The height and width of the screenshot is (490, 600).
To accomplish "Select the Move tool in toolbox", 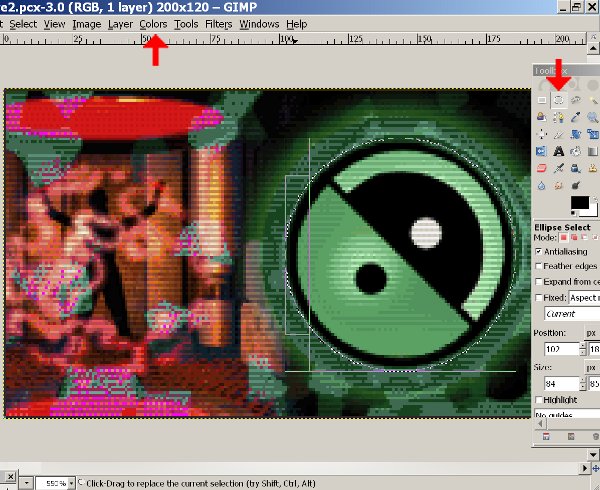I will point(543,134).
